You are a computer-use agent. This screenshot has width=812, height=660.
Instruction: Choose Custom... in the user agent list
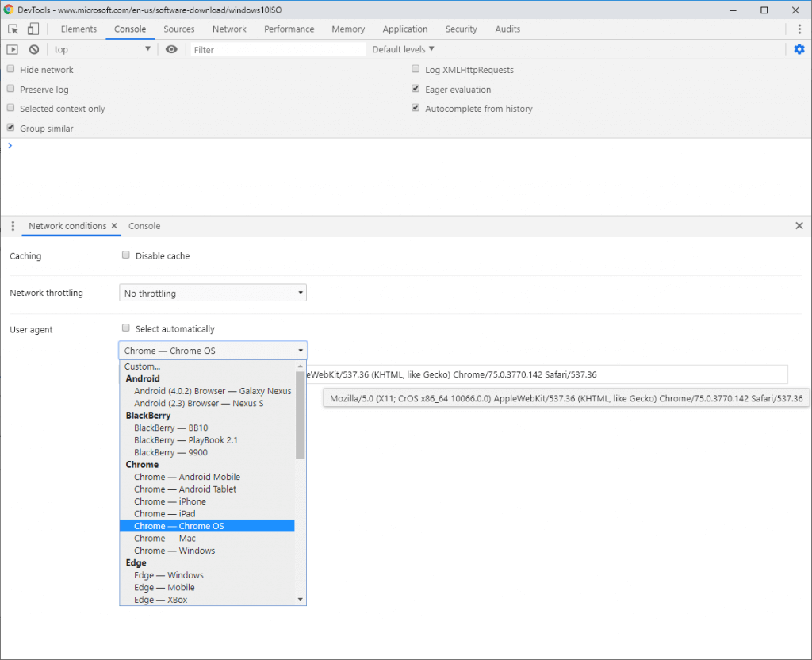(x=207, y=366)
